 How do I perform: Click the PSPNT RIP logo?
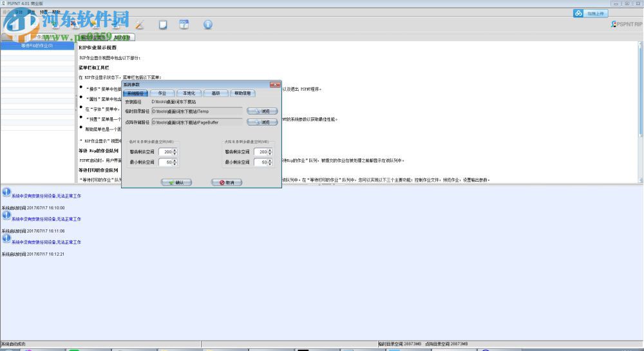(x=627, y=24)
